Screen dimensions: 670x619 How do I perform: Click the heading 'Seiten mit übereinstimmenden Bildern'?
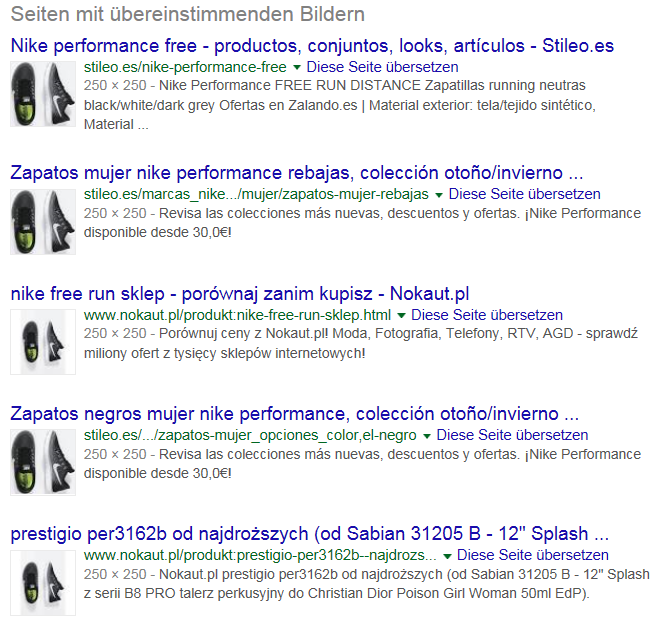188,14
